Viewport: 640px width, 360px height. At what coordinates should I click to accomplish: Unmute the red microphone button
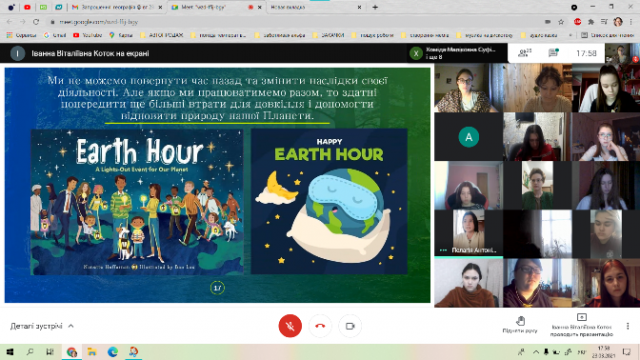[290, 326]
